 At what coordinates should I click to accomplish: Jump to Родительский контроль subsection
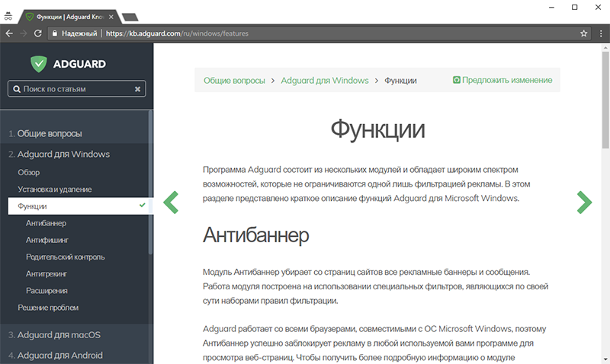click(x=66, y=257)
